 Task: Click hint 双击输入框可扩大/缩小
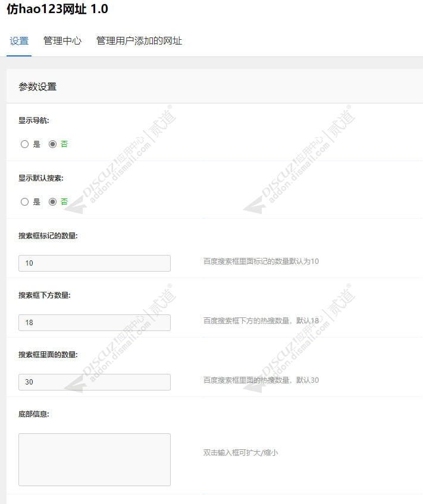(240, 452)
